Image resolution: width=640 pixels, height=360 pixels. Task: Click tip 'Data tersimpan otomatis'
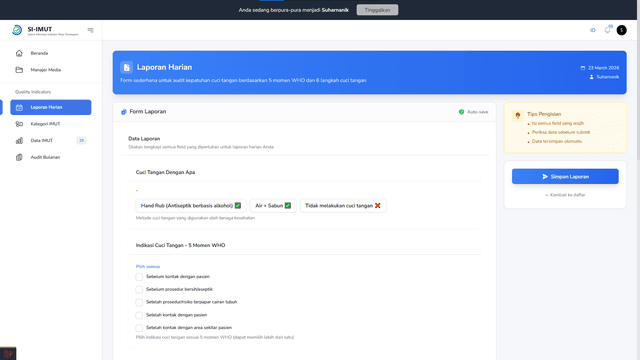pyautogui.click(x=557, y=141)
